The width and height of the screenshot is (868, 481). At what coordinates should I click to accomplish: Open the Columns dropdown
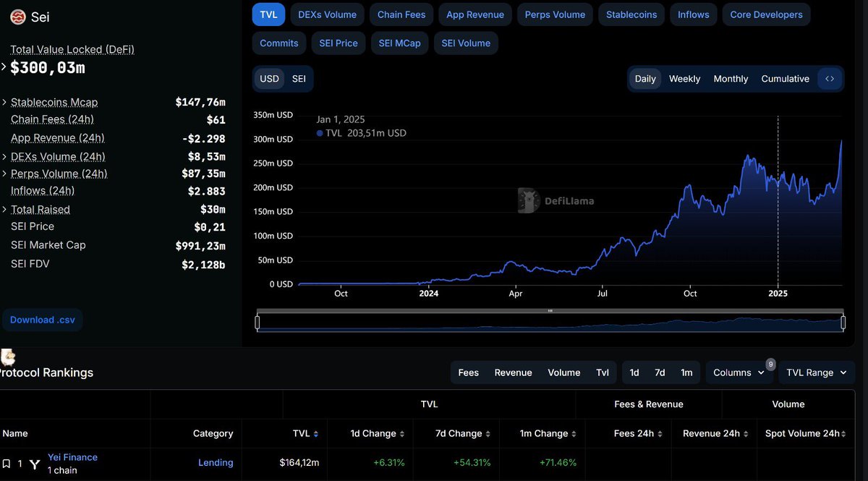tap(739, 373)
